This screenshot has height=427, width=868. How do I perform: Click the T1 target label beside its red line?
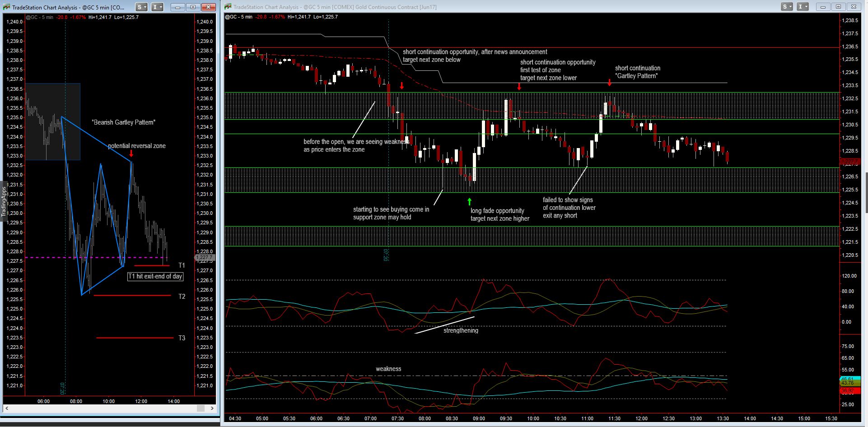[x=182, y=265]
